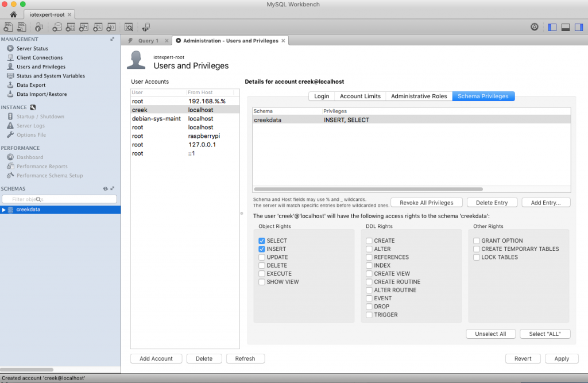Toggle the right sidebar panel icon
Image resolution: width=588 pixels, height=383 pixels.
(x=579, y=27)
